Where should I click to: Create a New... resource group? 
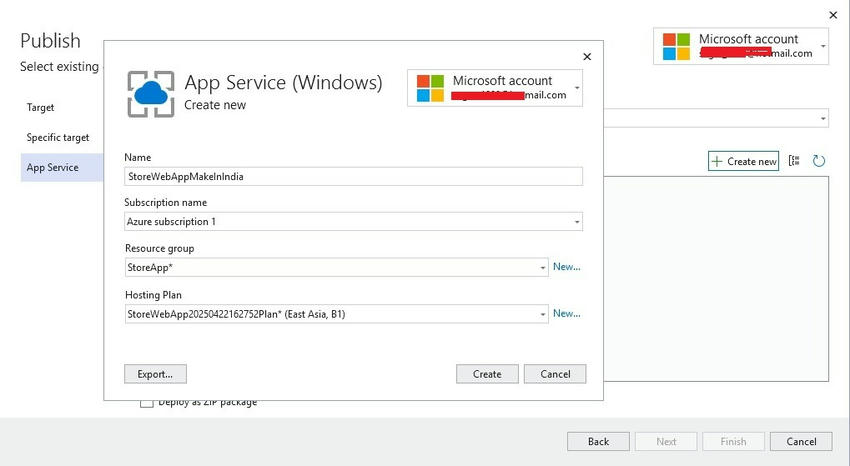(x=566, y=267)
